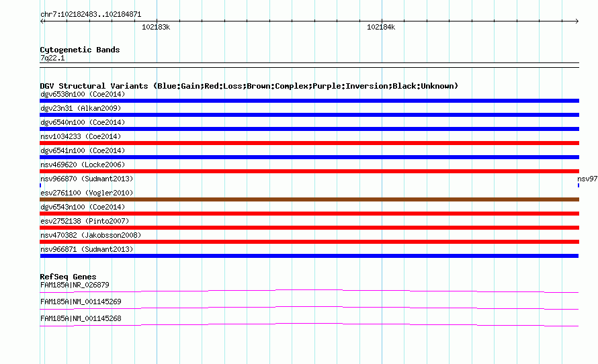The height and width of the screenshot is (364, 598).
Task: Open variant label nsv1034233 (Coe2014)
Action: pos(81,136)
